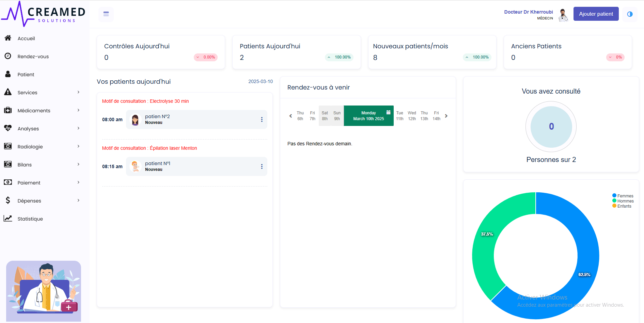Expand the Bilans submenu chevron

[x=78, y=164]
